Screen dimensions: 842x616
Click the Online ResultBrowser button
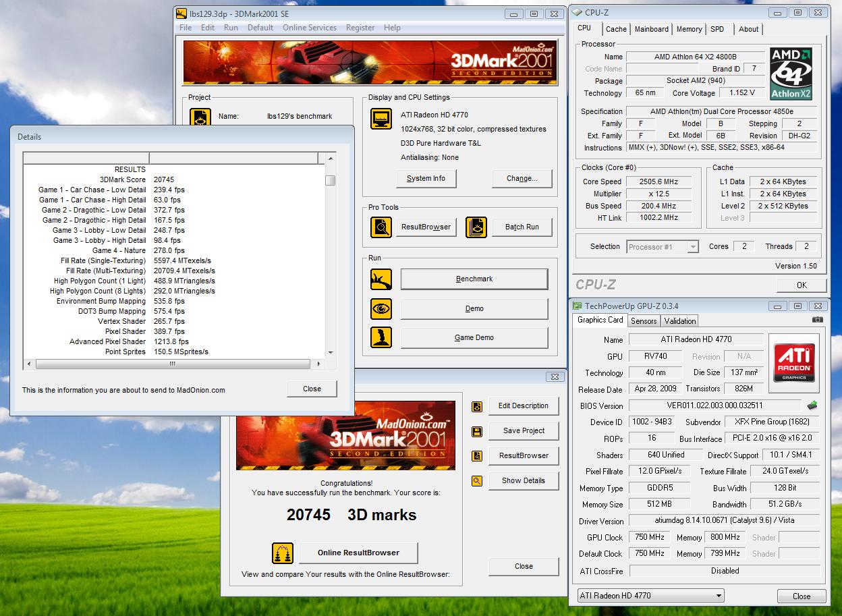(x=358, y=553)
